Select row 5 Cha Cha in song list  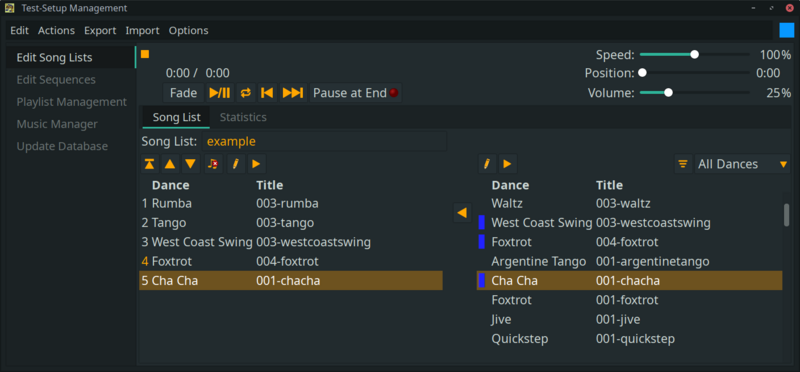[291, 281]
